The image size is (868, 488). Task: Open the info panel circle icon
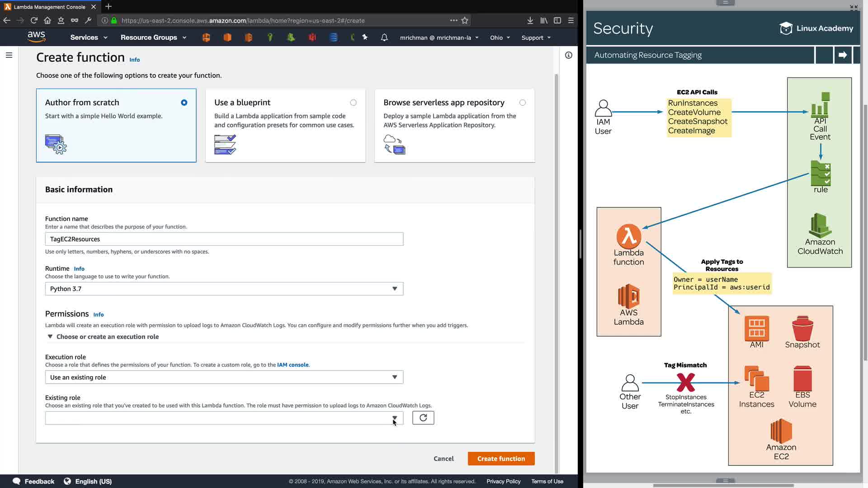(569, 55)
